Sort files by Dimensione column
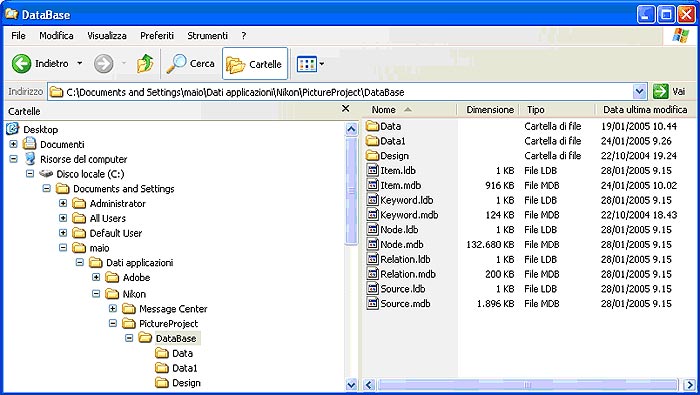The height and width of the screenshot is (395, 700). [x=490, y=109]
